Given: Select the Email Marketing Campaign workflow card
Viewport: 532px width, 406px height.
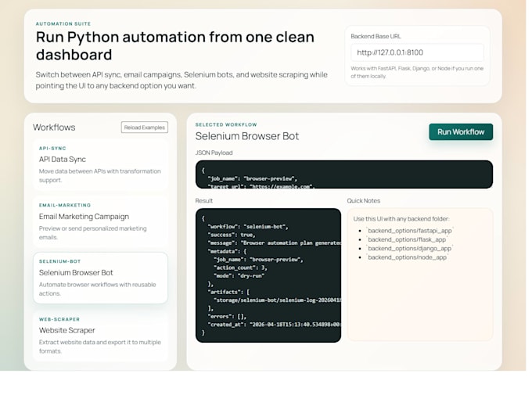Looking at the screenshot, I should tap(100, 221).
